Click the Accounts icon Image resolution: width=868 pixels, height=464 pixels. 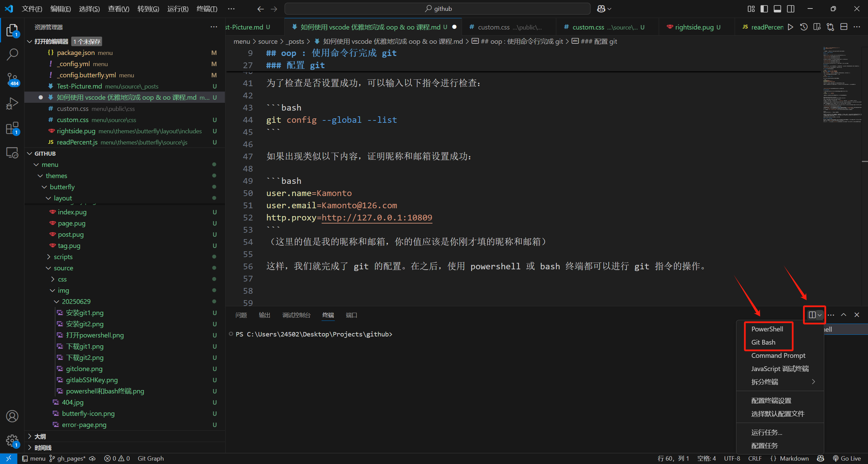coord(12,416)
